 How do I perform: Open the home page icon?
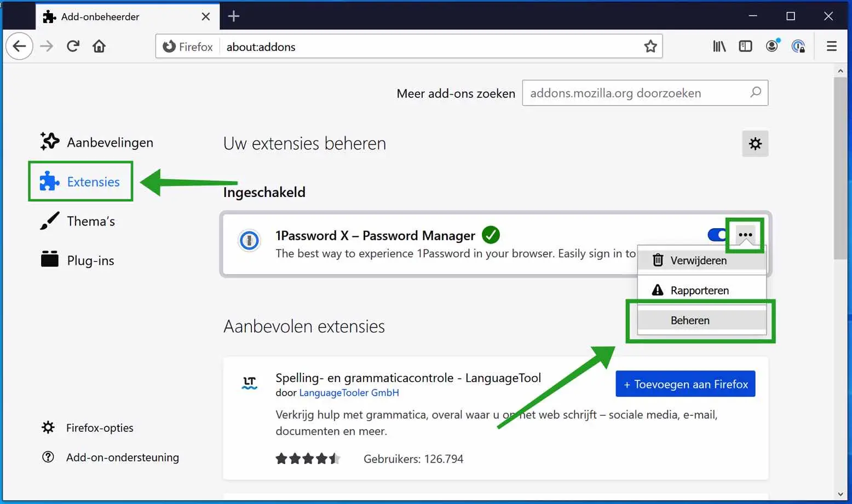99,47
